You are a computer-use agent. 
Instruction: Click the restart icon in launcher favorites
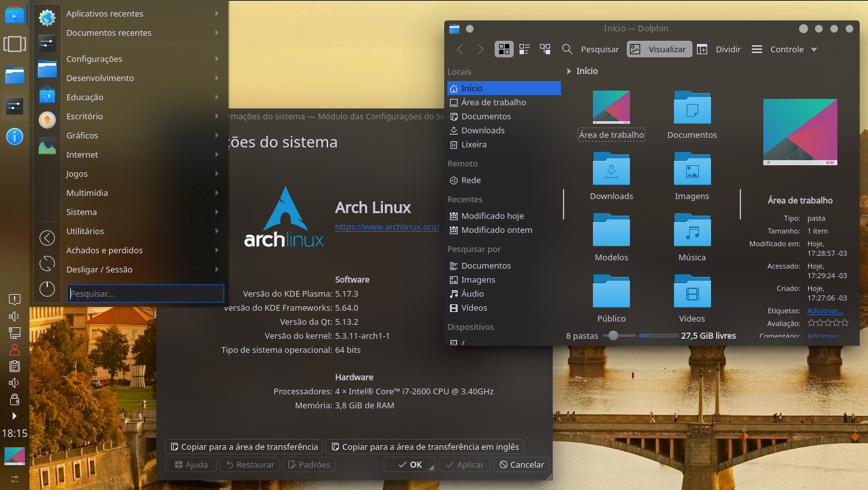pos(47,264)
